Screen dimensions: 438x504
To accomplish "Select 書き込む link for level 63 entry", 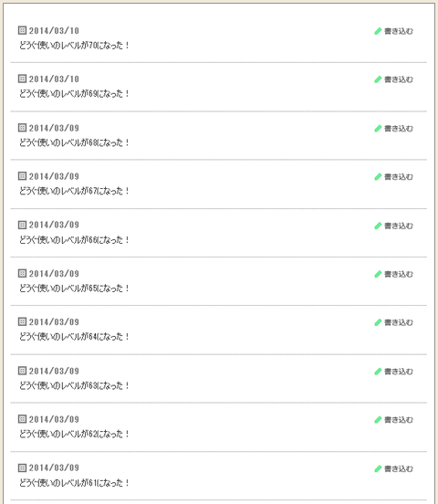I will click(x=399, y=372).
